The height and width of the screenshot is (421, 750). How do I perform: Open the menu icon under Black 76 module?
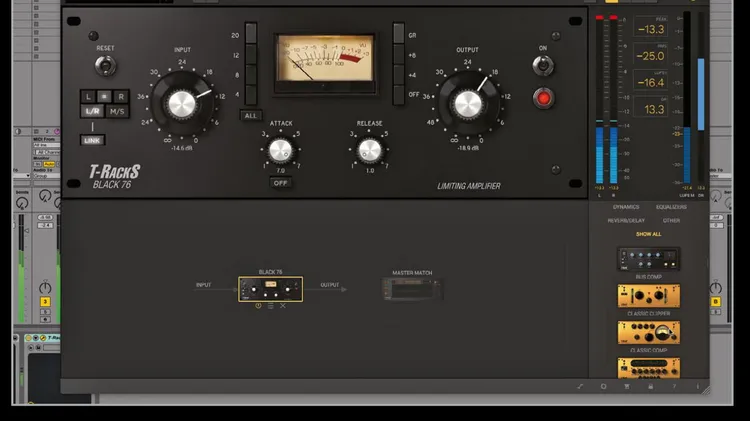[271, 306]
